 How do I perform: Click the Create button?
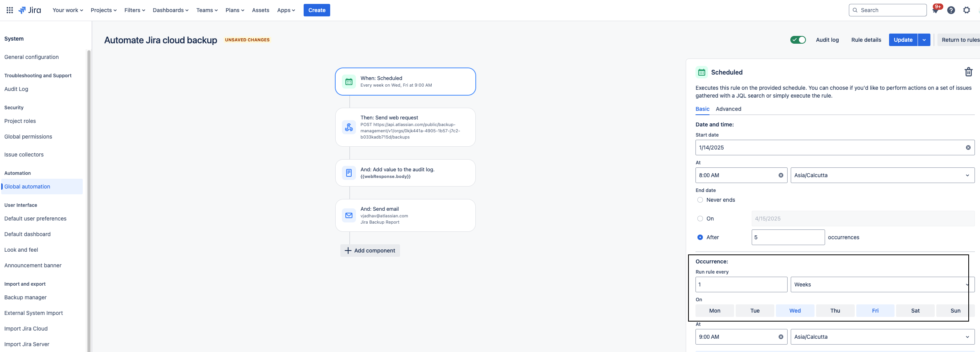click(x=317, y=10)
